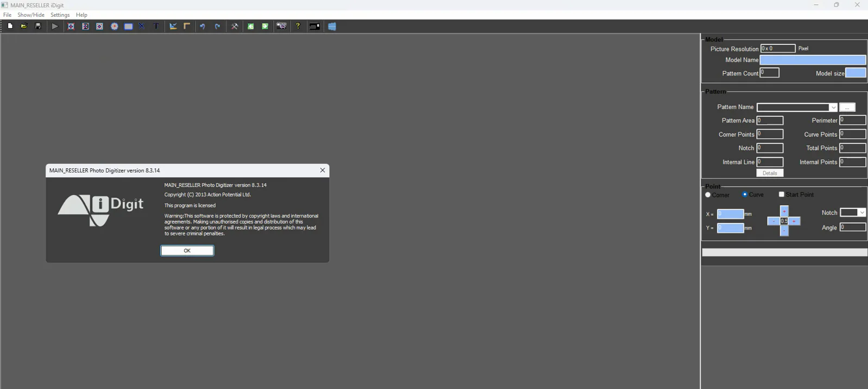Expand the Pattern Name dropdown
Image resolution: width=868 pixels, height=389 pixels.
(x=833, y=107)
